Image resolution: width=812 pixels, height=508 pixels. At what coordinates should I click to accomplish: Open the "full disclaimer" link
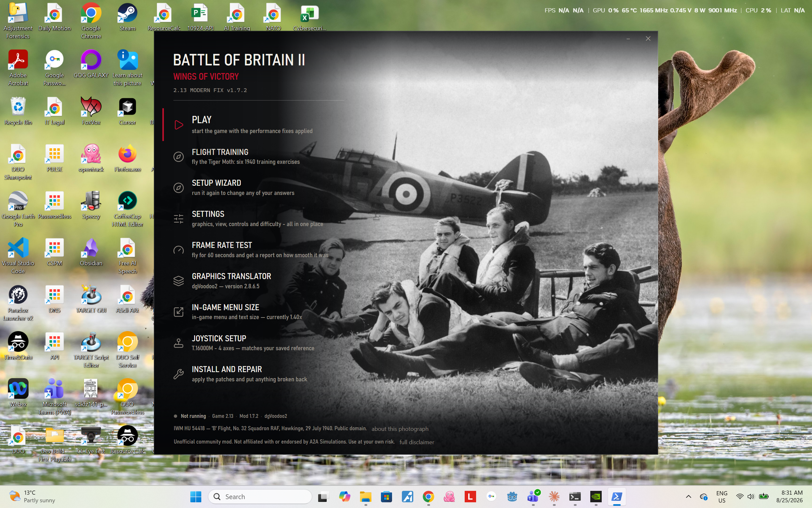(417, 442)
